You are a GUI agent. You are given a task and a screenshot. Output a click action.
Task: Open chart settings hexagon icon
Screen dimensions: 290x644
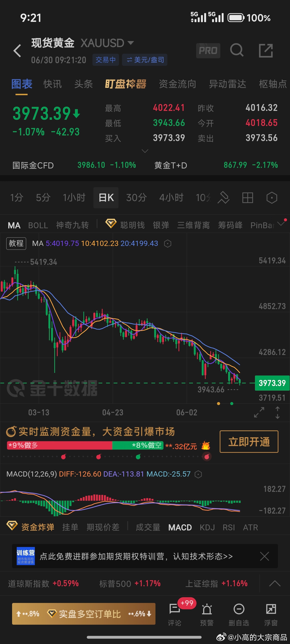click(271, 198)
